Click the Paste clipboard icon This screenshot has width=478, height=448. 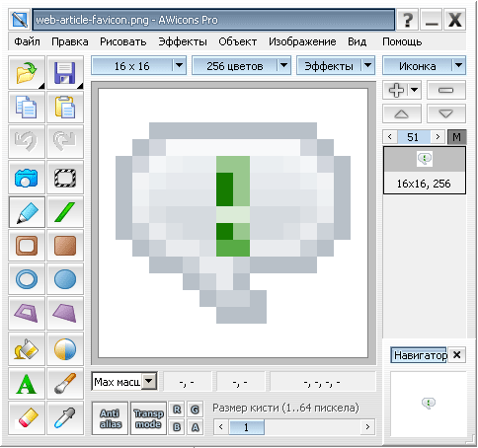coord(65,107)
